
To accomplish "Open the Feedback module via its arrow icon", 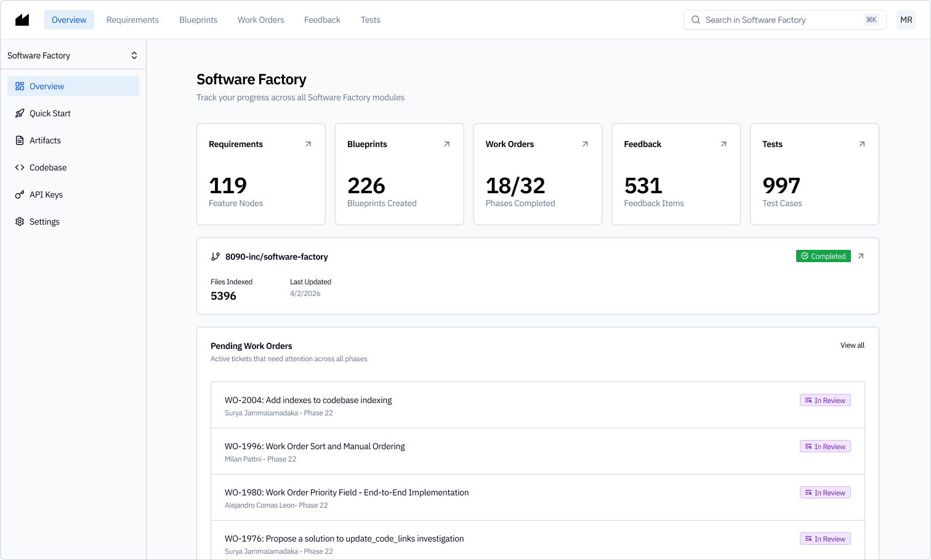I will tap(723, 143).
